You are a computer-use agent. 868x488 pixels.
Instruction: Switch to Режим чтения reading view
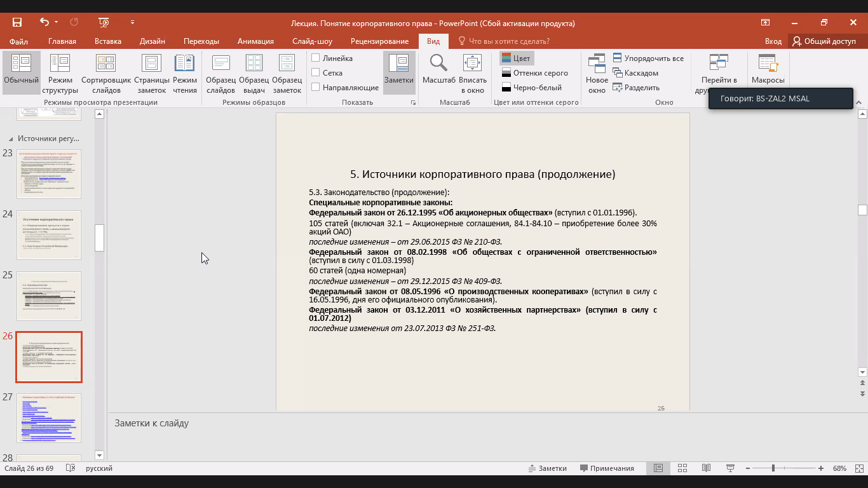(185, 72)
